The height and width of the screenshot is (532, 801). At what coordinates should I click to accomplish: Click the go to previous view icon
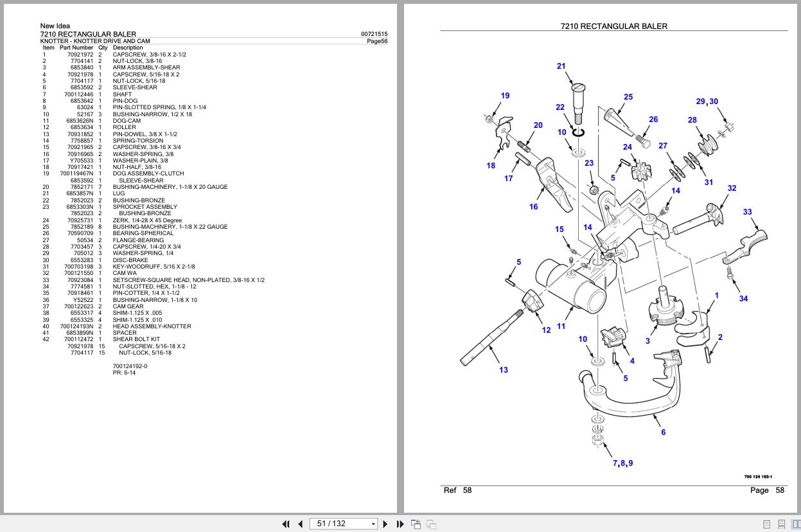pyautogui.click(x=416, y=524)
